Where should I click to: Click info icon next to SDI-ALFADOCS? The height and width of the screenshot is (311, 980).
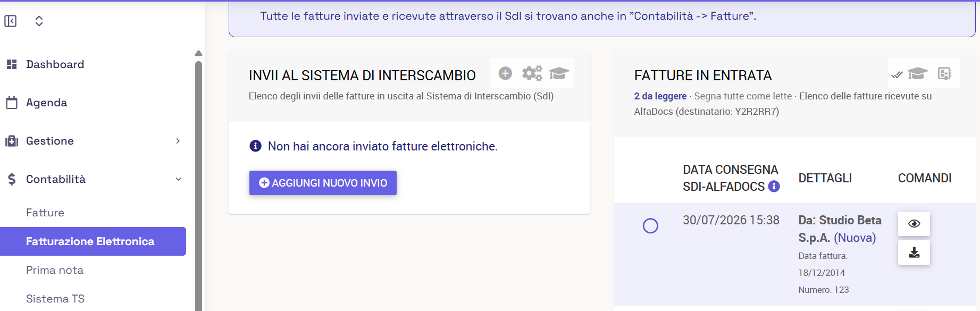774,187
